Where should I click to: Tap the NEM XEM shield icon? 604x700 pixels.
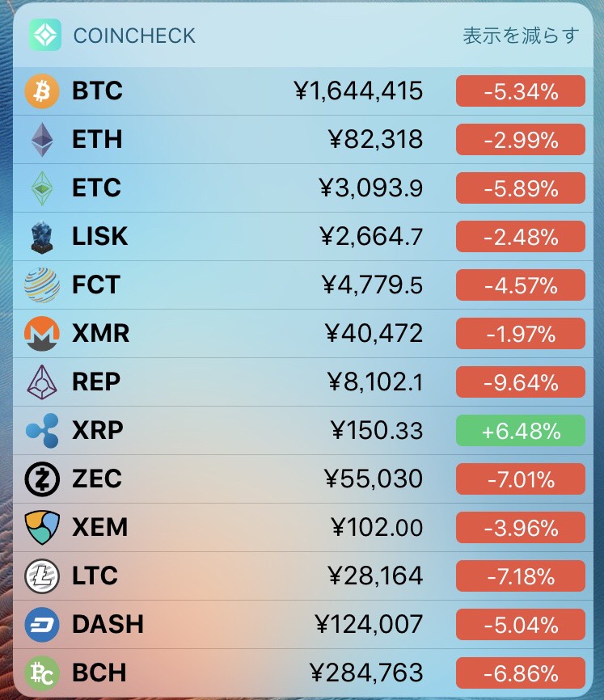42,528
